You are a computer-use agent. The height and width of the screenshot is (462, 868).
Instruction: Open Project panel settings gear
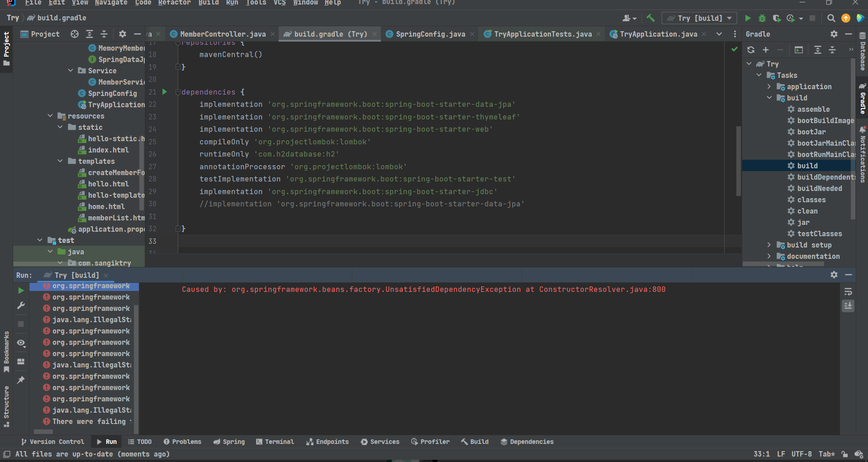pos(123,34)
